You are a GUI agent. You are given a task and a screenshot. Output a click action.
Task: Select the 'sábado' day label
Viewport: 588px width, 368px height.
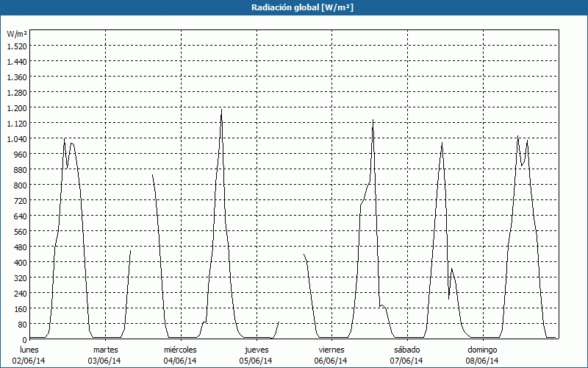[x=407, y=349]
